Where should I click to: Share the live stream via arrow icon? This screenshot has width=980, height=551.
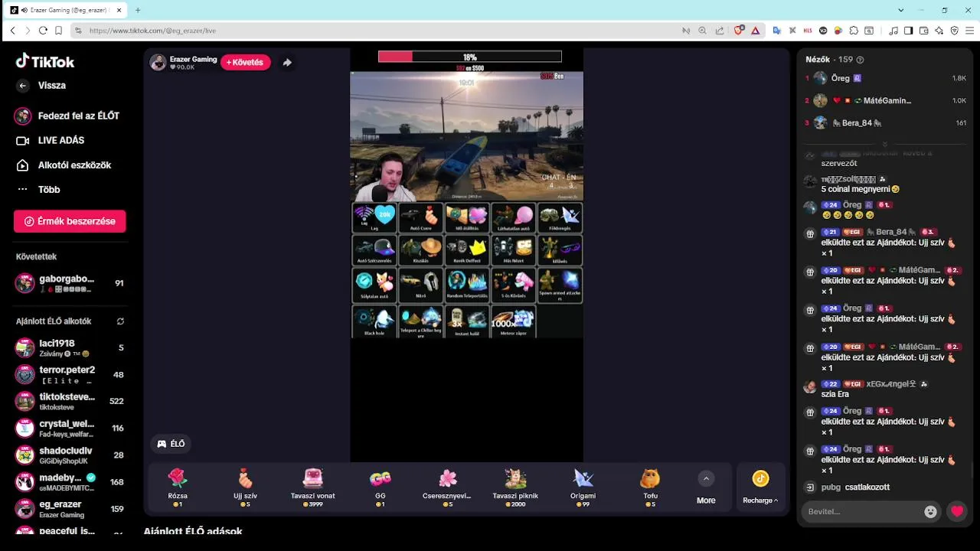pyautogui.click(x=287, y=63)
